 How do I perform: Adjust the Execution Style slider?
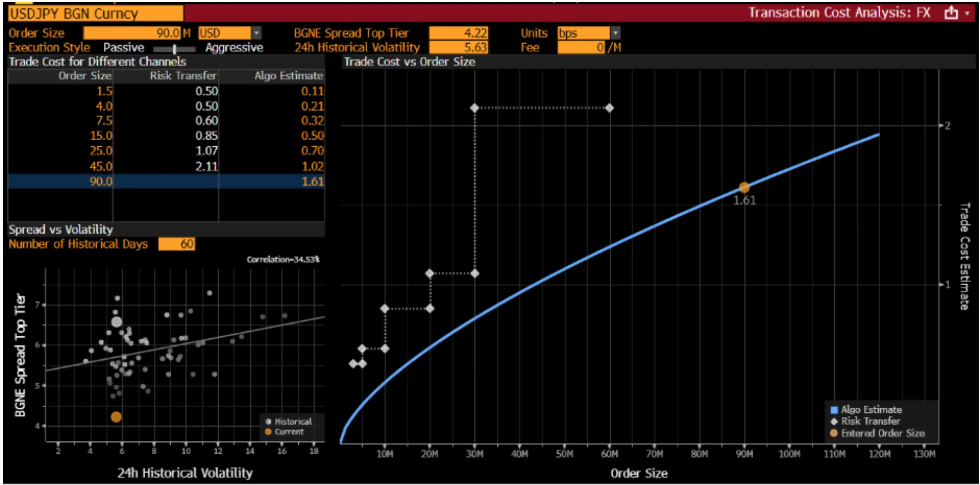[x=174, y=48]
